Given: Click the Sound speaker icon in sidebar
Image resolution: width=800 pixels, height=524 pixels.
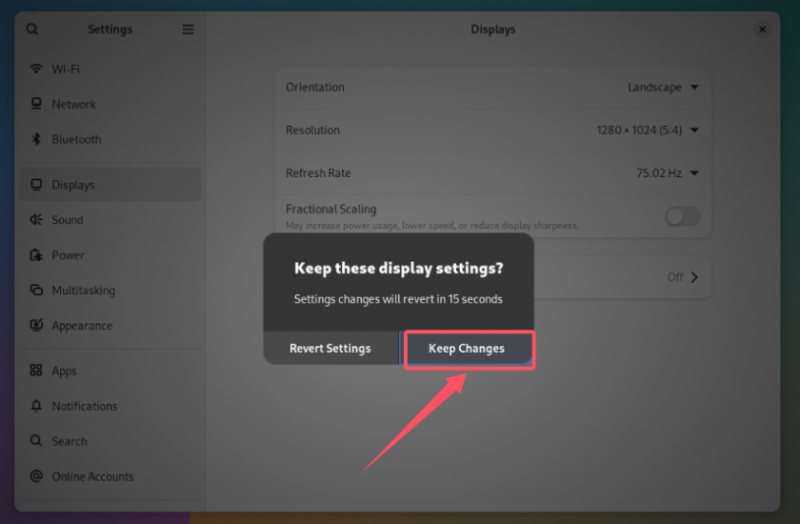Looking at the screenshot, I should pos(36,219).
